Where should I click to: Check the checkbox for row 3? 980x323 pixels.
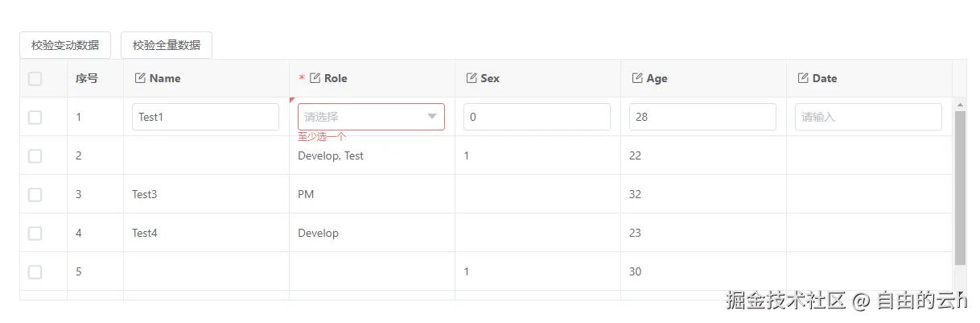[35, 195]
